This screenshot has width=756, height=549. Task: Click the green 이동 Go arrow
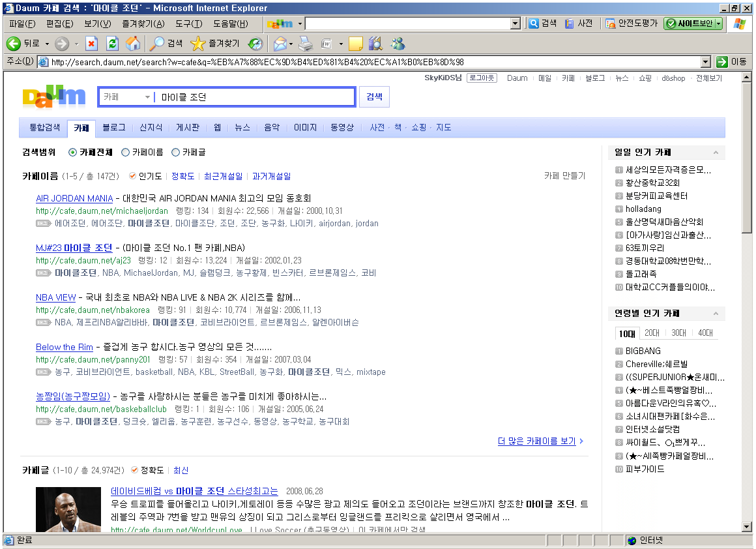coord(721,62)
